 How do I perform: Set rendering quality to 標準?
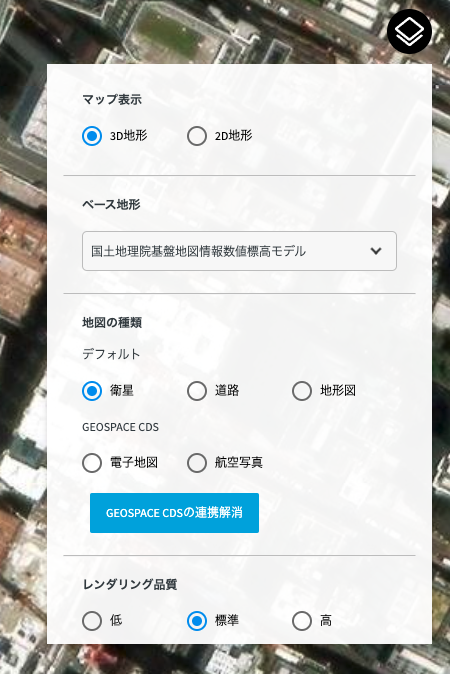(197, 621)
